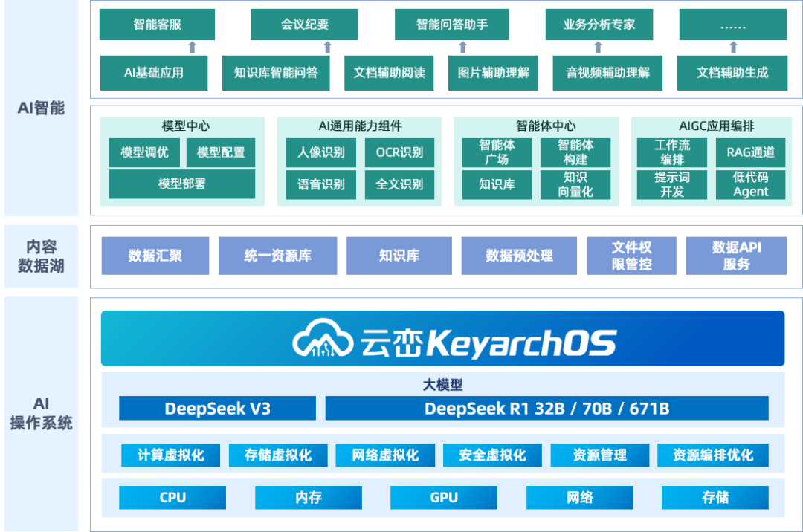Click the 数据汇聚 data lake block
803x532 pixels.
[x=155, y=256]
